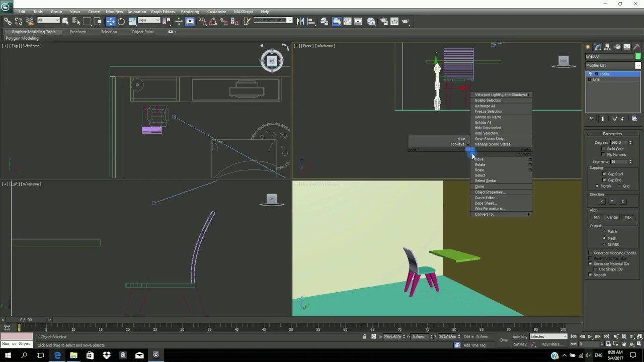The height and width of the screenshot is (362, 644).
Task: Choose Isolate Selection from context menu
Action: point(488,100)
